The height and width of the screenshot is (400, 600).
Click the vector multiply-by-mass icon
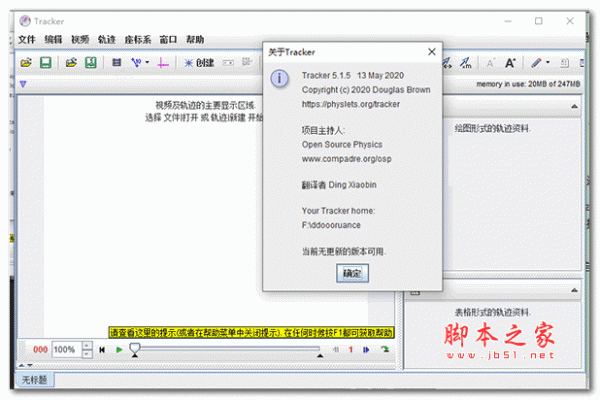click(466, 63)
